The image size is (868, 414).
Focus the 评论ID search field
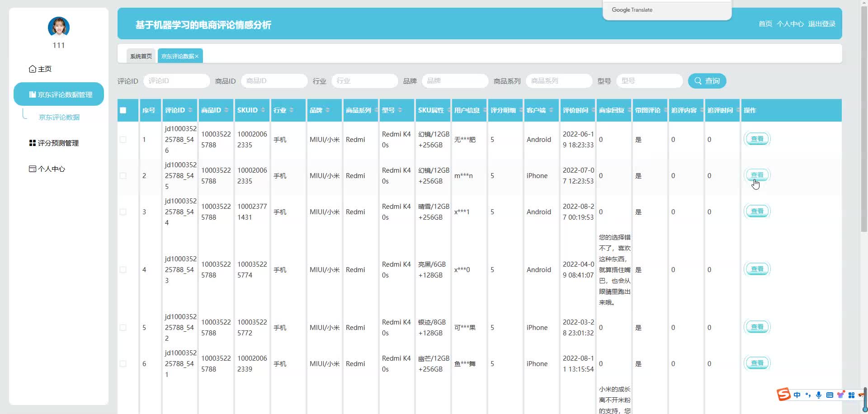[x=176, y=81]
